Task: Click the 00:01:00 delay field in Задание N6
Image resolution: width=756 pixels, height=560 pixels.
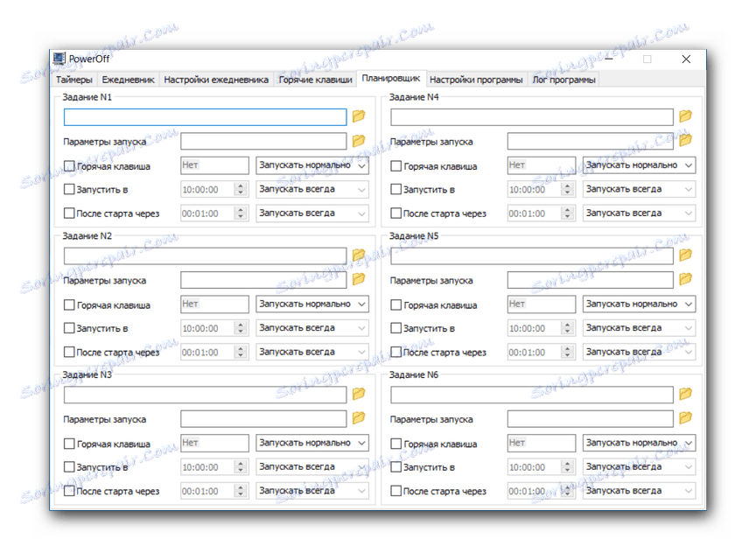Action: pyautogui.click(x=535, y=491)
